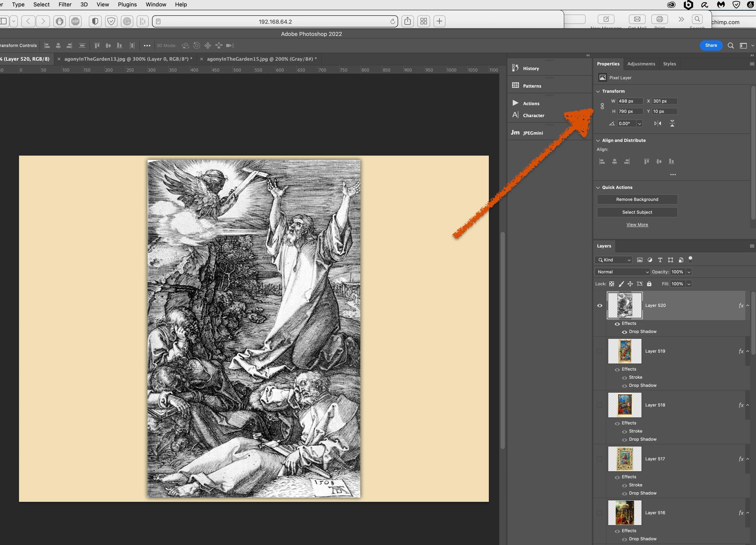Screen dimensions: 756x545
Task: Show Layer 519 visibility box
Action: click(x=599, y=351)
